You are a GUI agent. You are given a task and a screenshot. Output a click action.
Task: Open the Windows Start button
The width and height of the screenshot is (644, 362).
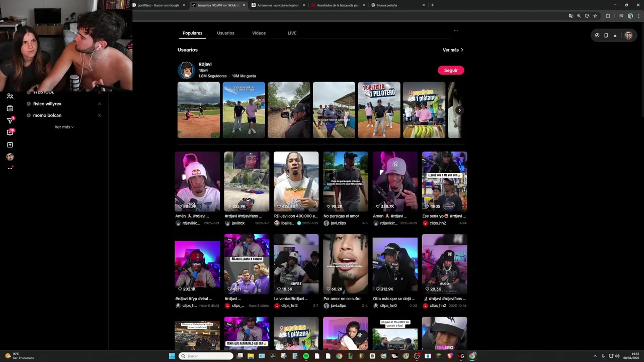(172, 356)
